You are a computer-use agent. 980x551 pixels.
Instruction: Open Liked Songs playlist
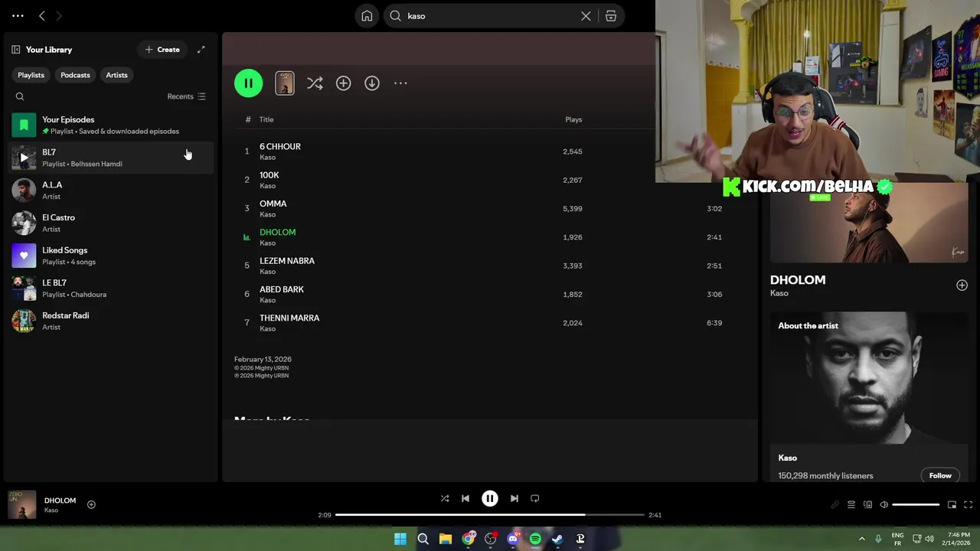pyautogui.click(x=111, y=256)
